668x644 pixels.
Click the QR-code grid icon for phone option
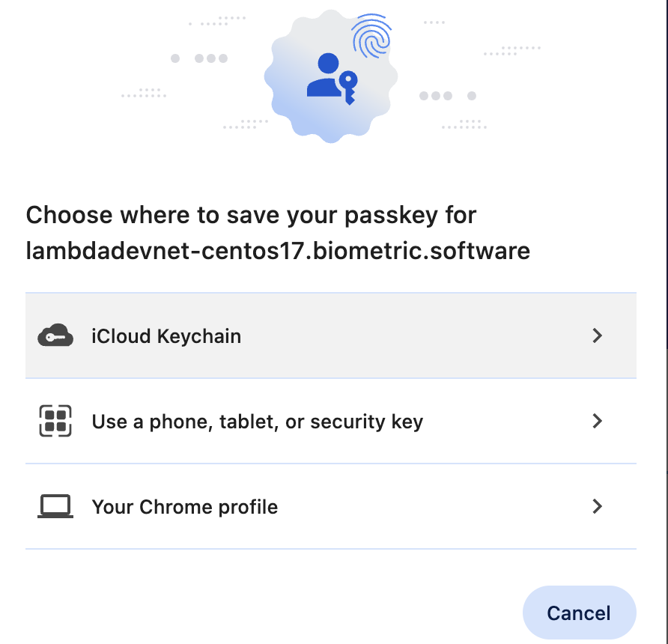pos(55,422)
